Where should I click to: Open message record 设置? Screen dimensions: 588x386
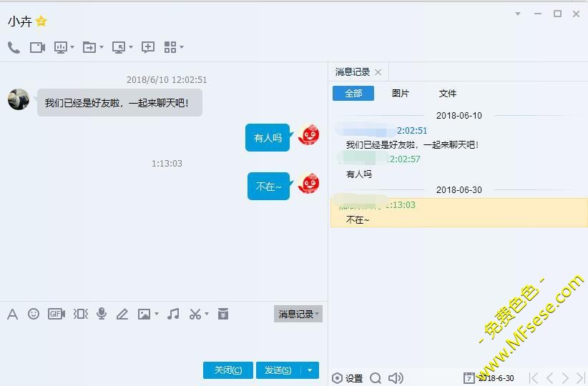pos(347,378)
